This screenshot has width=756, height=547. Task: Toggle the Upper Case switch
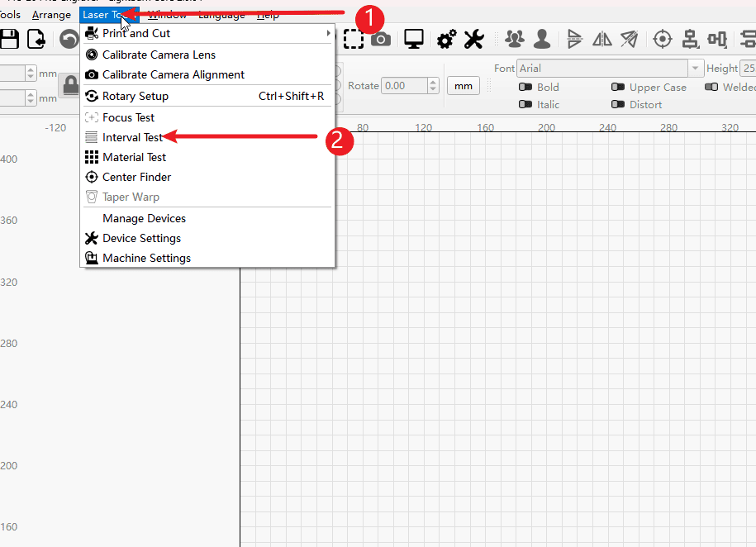click(618, 87)
